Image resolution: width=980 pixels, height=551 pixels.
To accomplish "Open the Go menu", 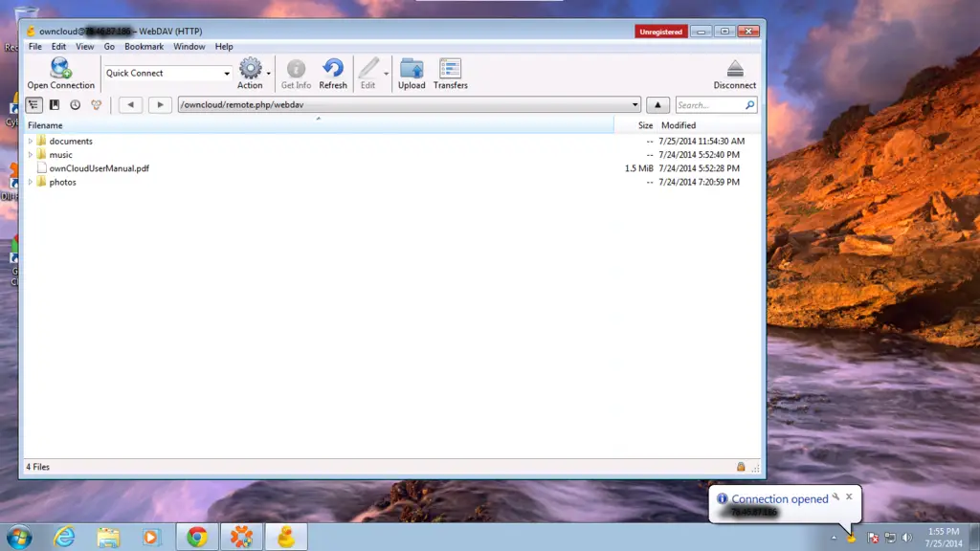I will 109,46.
